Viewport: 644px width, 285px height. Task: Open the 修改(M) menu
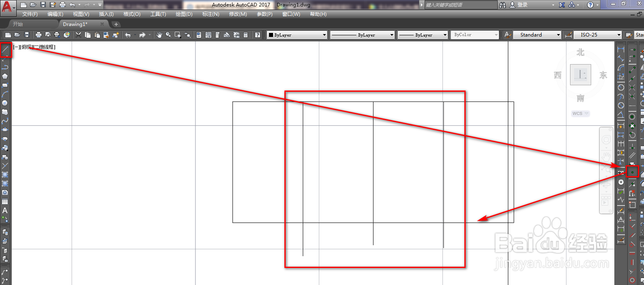[238, 14]
